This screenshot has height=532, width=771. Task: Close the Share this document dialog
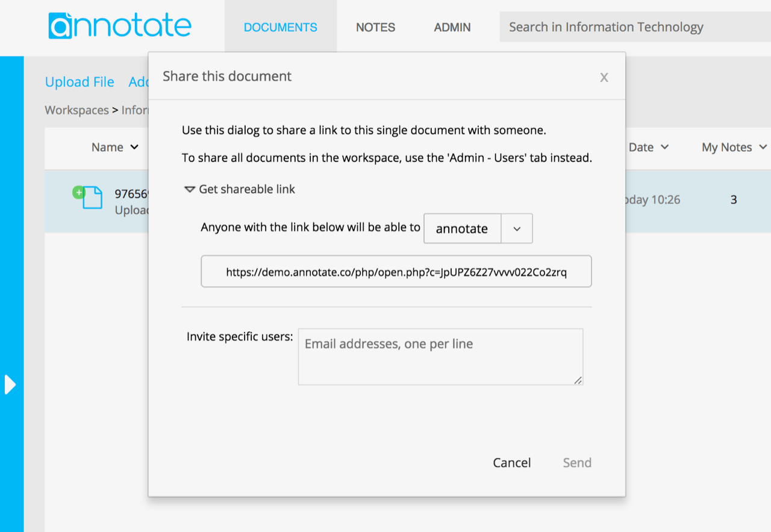click(604, 77)
